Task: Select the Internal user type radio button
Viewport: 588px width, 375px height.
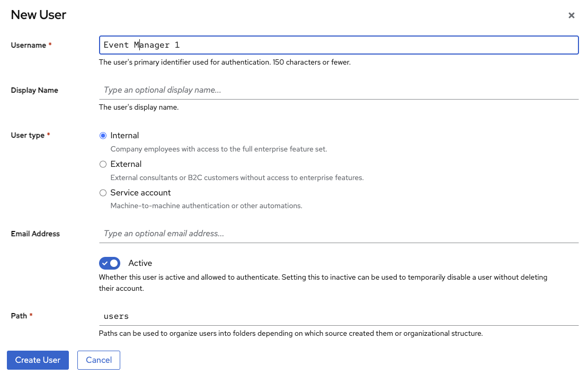Action: 103,136
